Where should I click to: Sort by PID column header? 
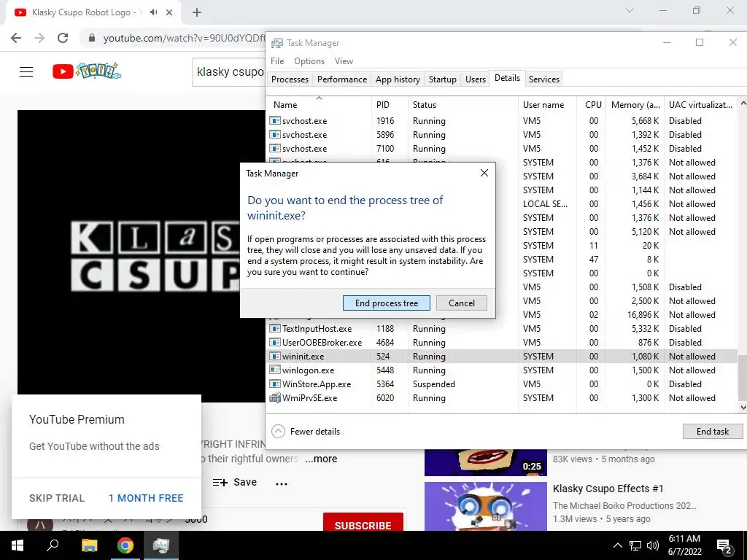click(x=390, y=105)
